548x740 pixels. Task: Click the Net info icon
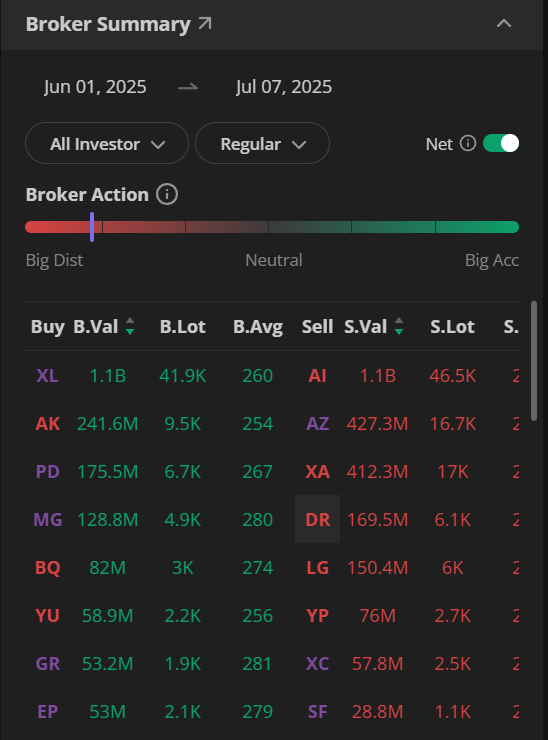(468, 143)
